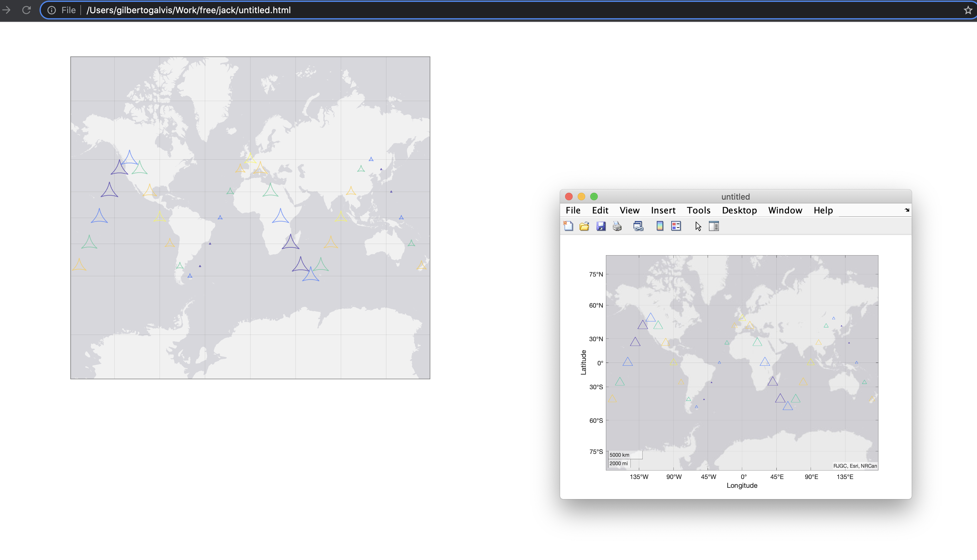
Task: Expand the Desktop menu
Action: tap(739, 210)
